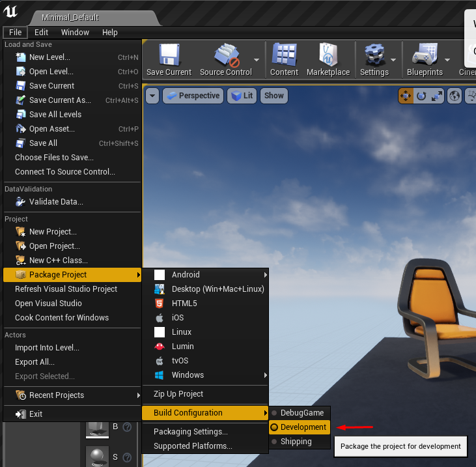
Task: Select the Development build configuration radio
Action: pos(274,427)
